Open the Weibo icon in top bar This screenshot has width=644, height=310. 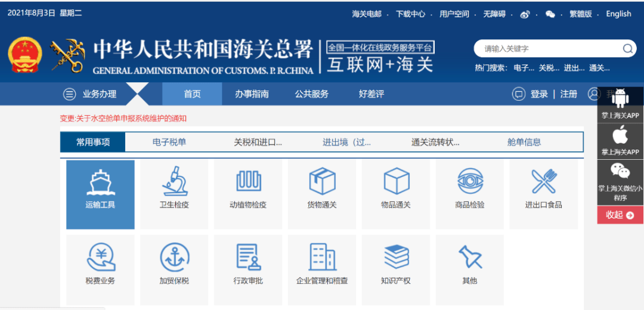pos(525,14)
